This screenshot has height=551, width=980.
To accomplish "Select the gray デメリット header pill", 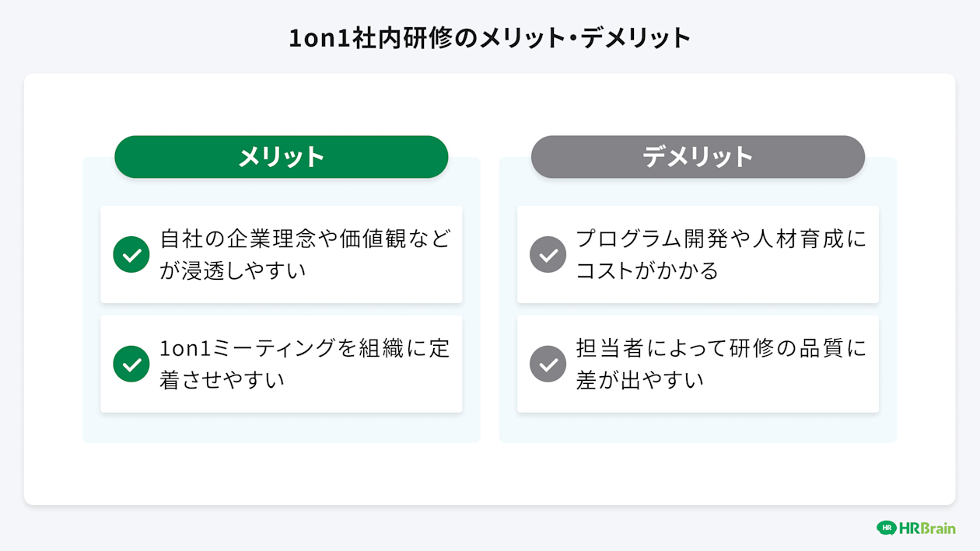I will 698,157.
